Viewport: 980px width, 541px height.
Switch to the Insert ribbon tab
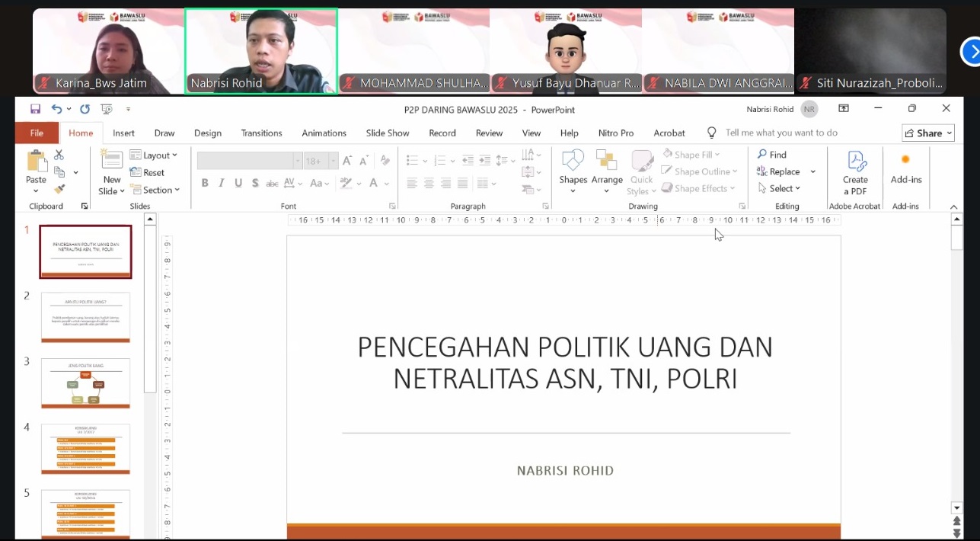click(x=123, y=133)
